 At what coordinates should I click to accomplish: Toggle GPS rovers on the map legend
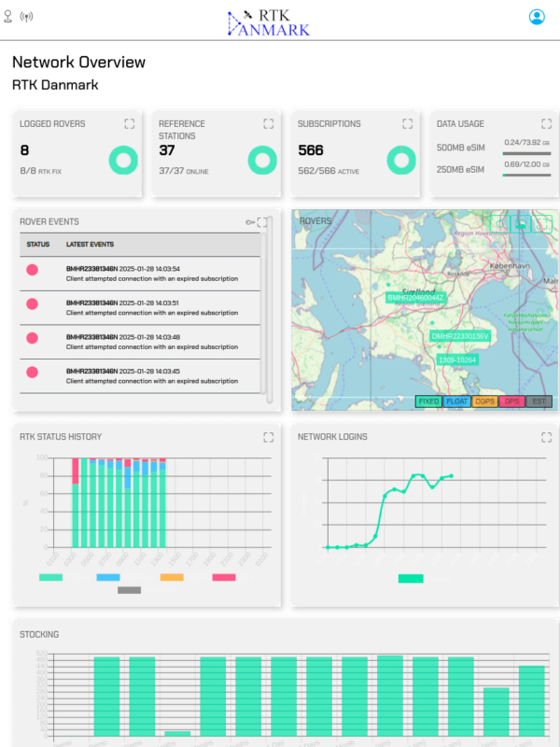pos(511,402)
